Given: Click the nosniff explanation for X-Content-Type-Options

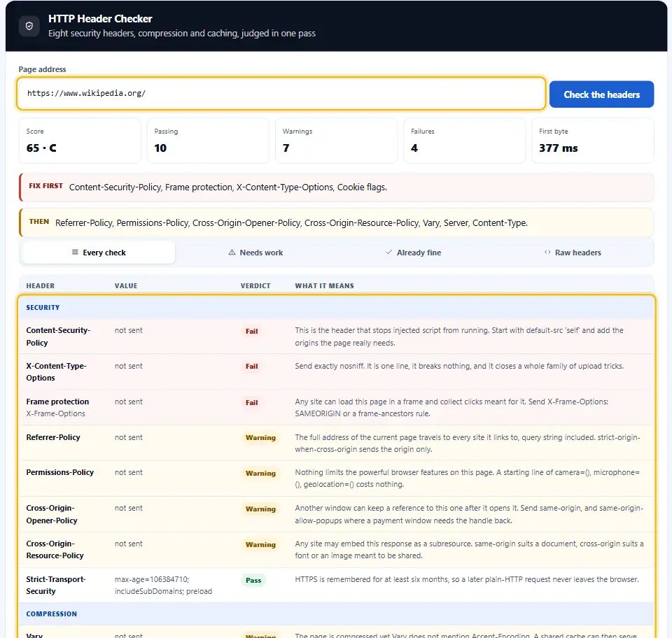Looking at the screenshot, I should [x=459, y=366].
